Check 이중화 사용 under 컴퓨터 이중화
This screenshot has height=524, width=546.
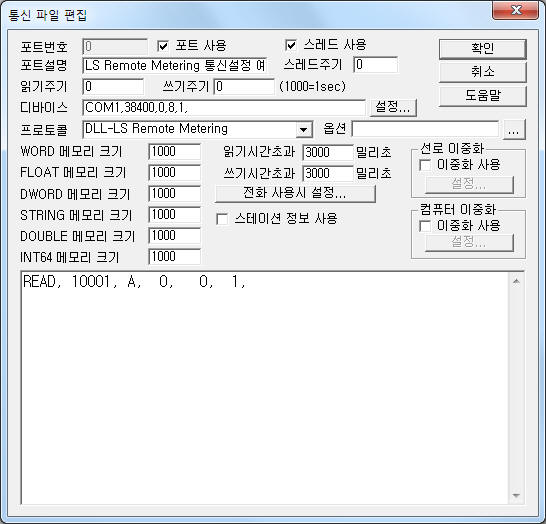[x=425, y=226]
